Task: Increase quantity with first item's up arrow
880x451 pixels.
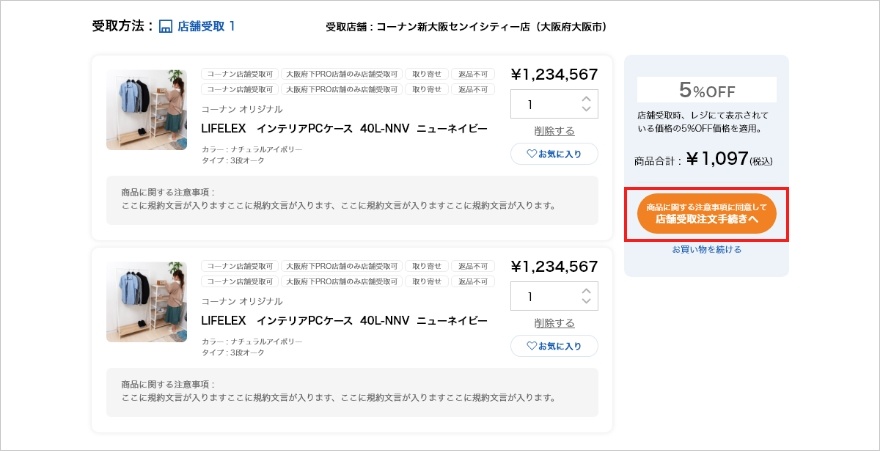Action: click(x=586, y=99)
